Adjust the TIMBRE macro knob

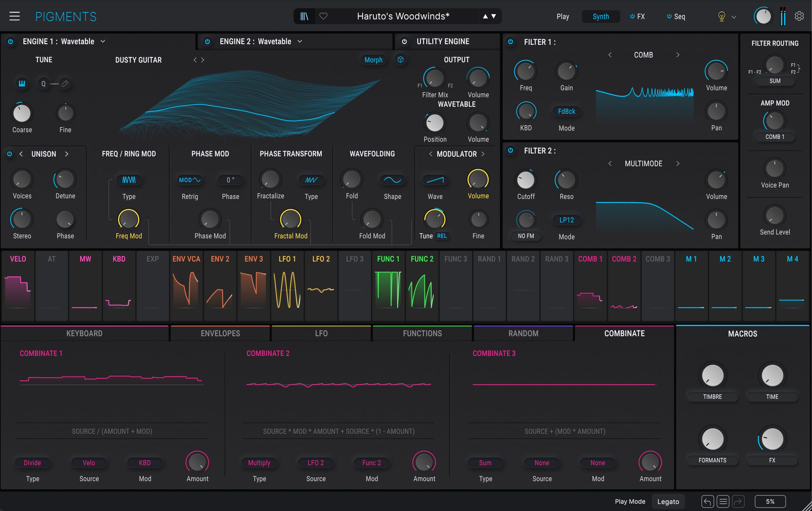tap(713, 375)
